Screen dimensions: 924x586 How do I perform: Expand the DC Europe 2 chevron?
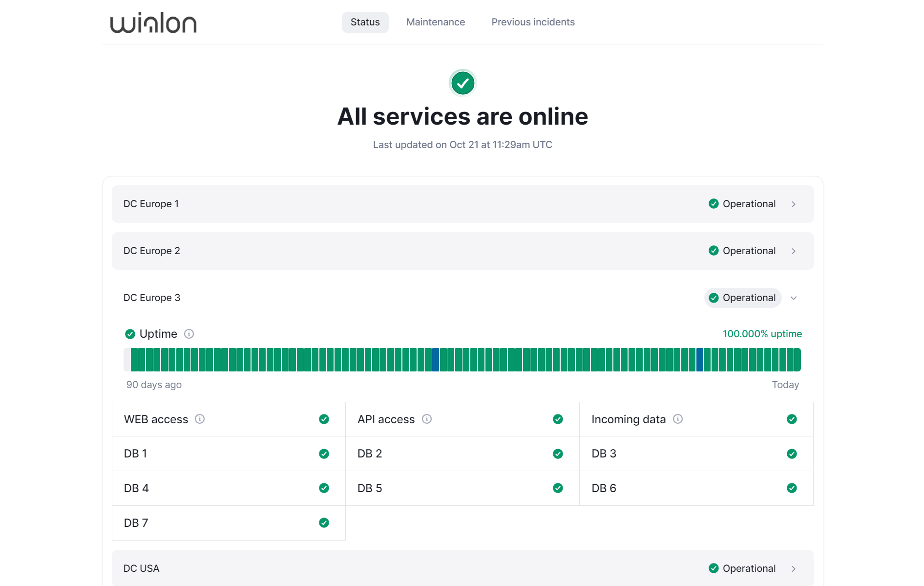click(794, 251)
